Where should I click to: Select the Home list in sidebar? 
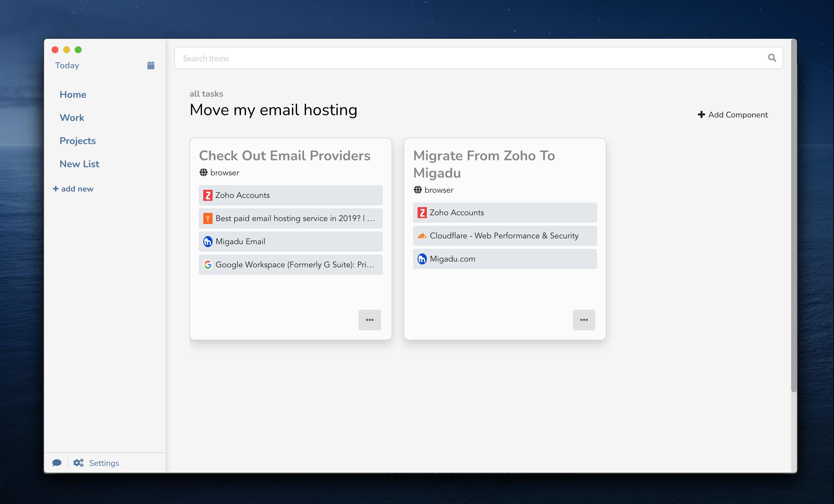(x=73, y=94)
